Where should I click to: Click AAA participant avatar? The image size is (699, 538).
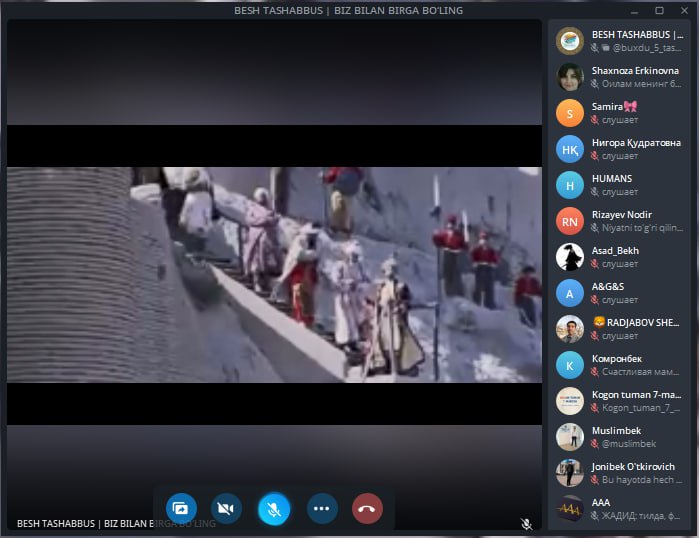point(570,509)
